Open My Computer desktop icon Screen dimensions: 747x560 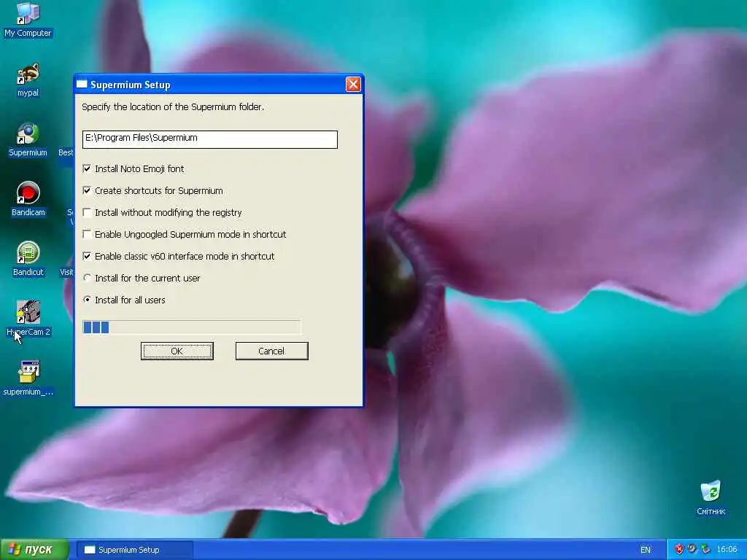28,19
